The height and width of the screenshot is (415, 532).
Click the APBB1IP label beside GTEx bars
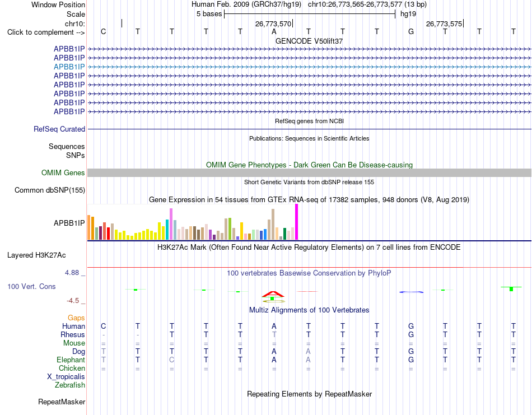[x=69, y=223]
